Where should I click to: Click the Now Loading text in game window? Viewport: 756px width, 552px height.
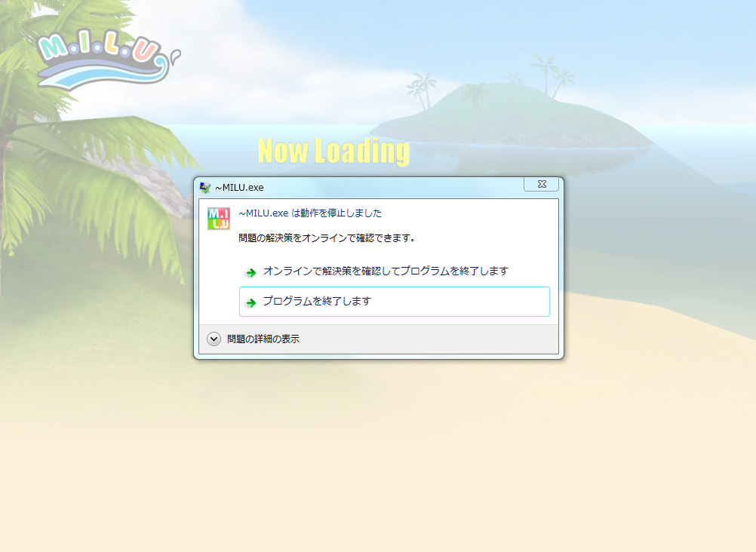(333, 152)
